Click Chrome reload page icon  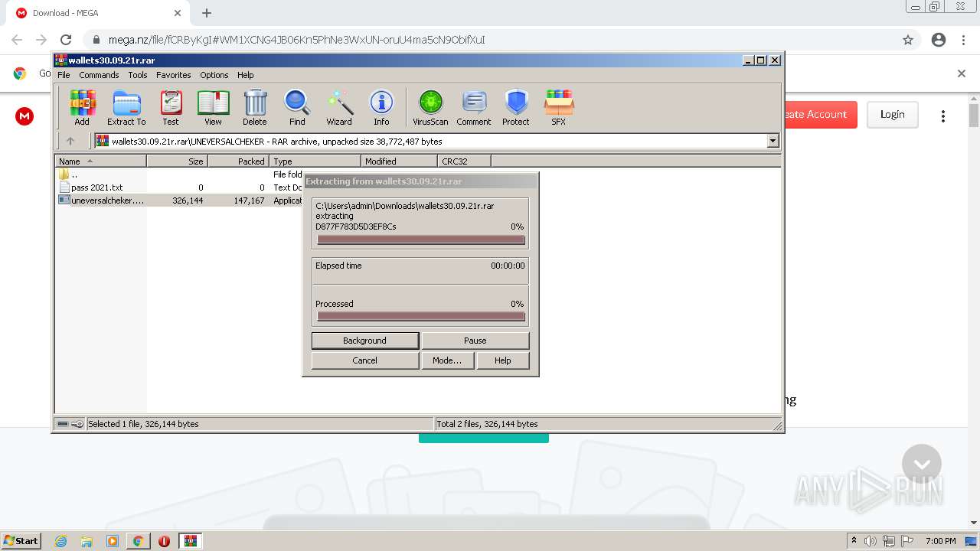coord(66,40)
